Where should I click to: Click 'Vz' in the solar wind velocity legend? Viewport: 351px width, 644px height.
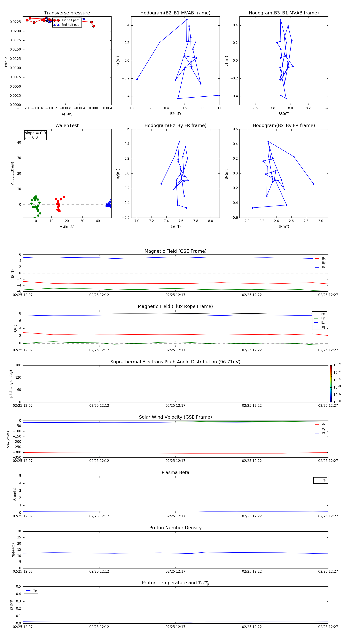tap(320, 433)
